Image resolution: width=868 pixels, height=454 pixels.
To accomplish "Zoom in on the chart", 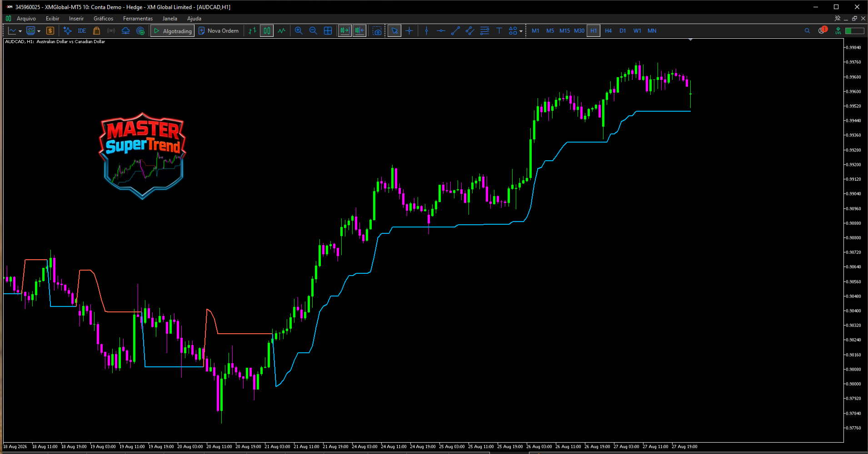I will [299, 31].
